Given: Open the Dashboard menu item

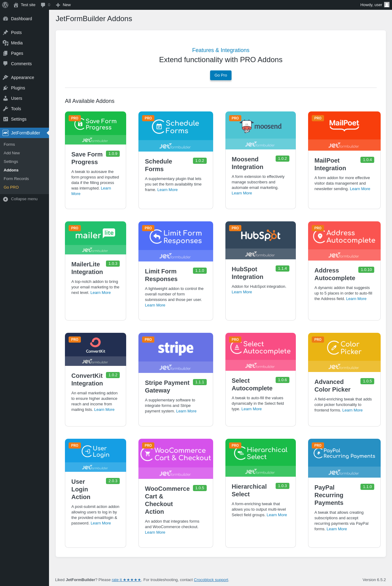Looking at the screenshot, I should (24, 19).
